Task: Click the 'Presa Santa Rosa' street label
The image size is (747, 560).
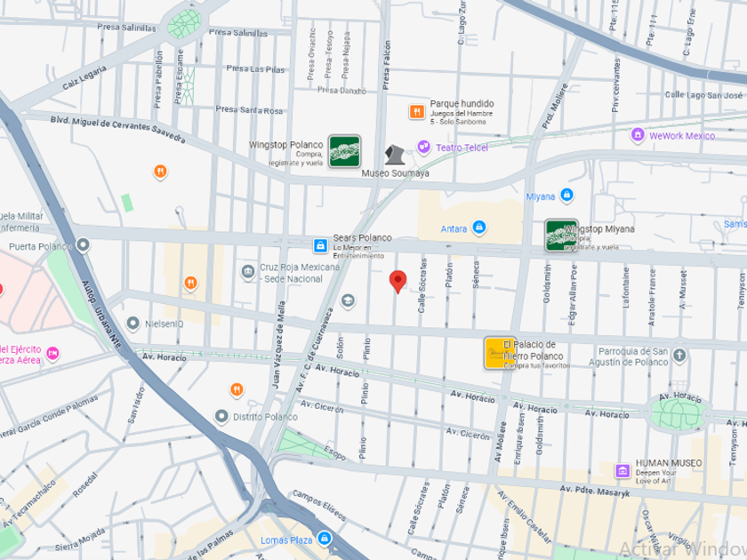Action: click(x=249, y=110)
